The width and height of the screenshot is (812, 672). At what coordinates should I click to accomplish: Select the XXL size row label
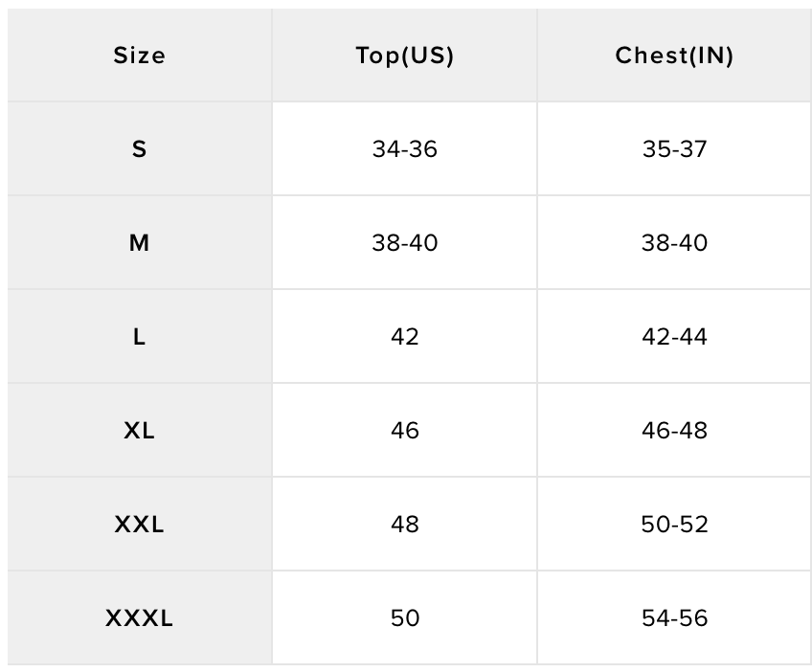click(x=139, y=525)
